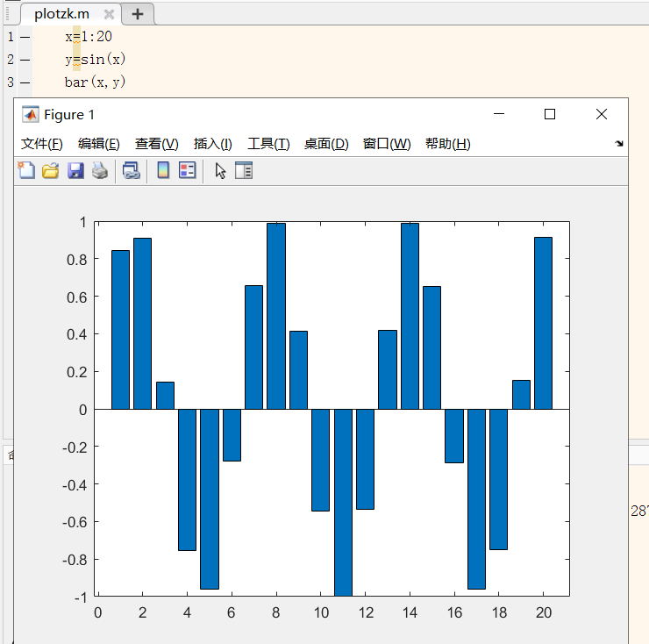Click the bar at x=14
This screenshot has width=649, height=644.
pyautogui.click(x=410, y=316)
